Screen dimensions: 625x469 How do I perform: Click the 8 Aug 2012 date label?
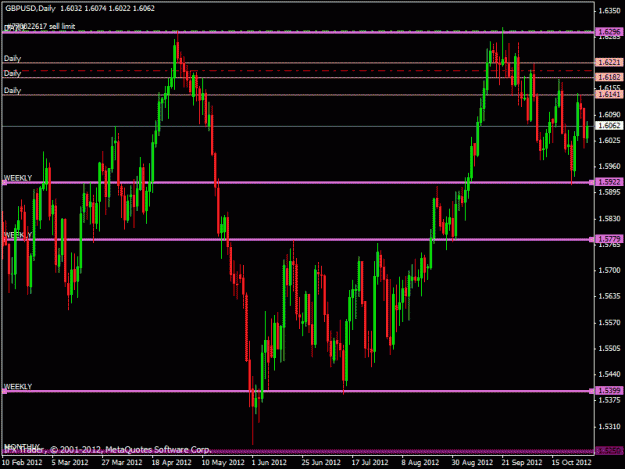coord(420,462)
